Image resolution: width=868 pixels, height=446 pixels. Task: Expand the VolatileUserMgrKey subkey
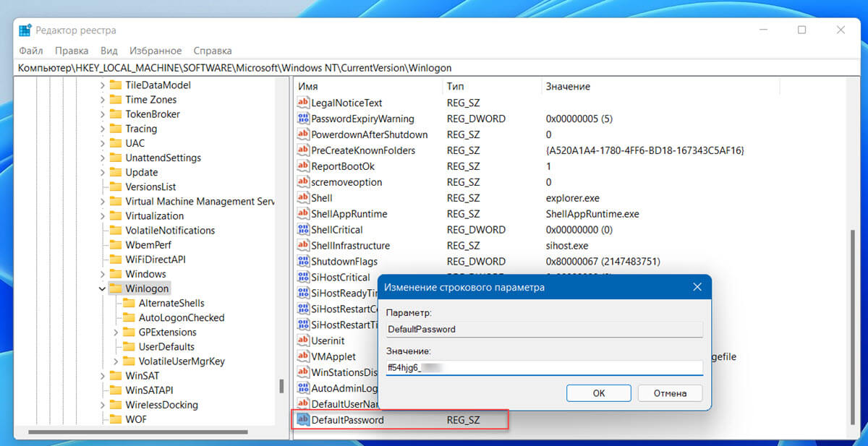point(116,361)
